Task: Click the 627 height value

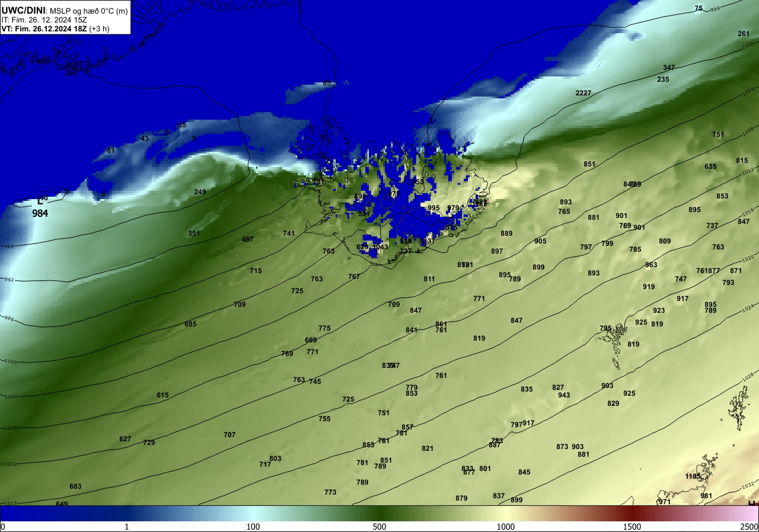Action: pos(125,439)
